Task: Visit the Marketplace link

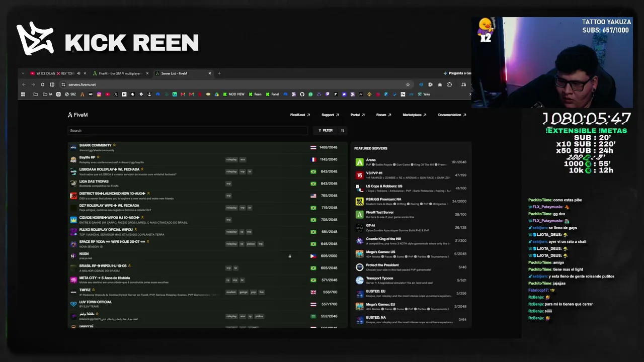Action: pos(415,115)
